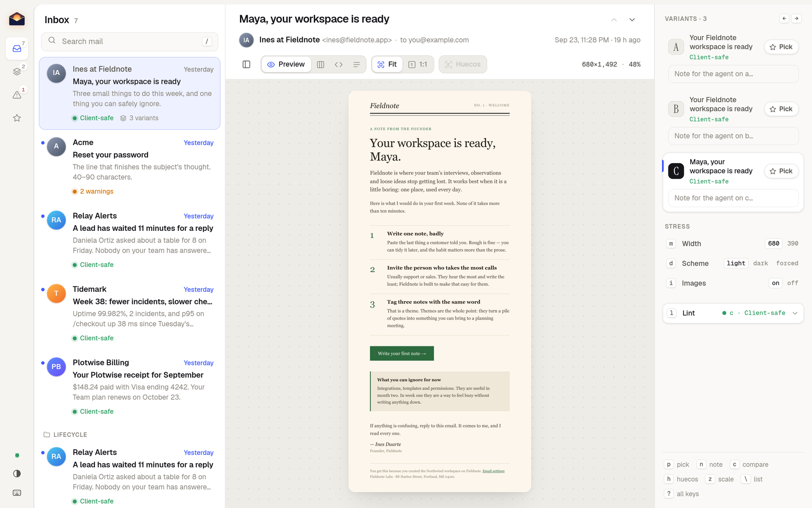Click the variant C letter badge

pos(676,171)
